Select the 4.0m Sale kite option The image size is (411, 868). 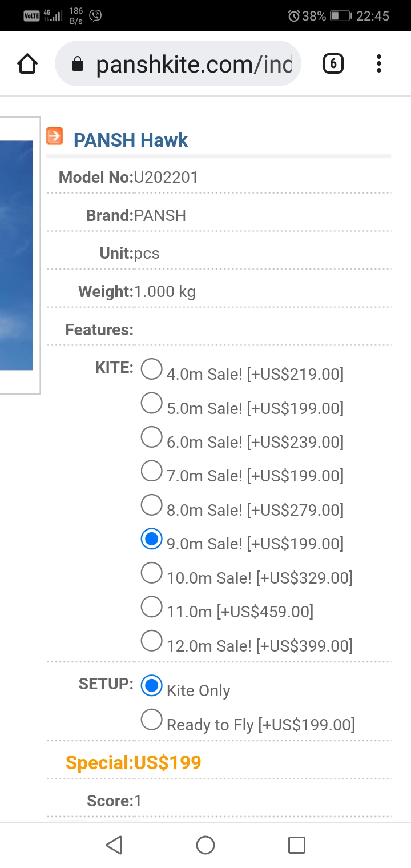[151, 369]
